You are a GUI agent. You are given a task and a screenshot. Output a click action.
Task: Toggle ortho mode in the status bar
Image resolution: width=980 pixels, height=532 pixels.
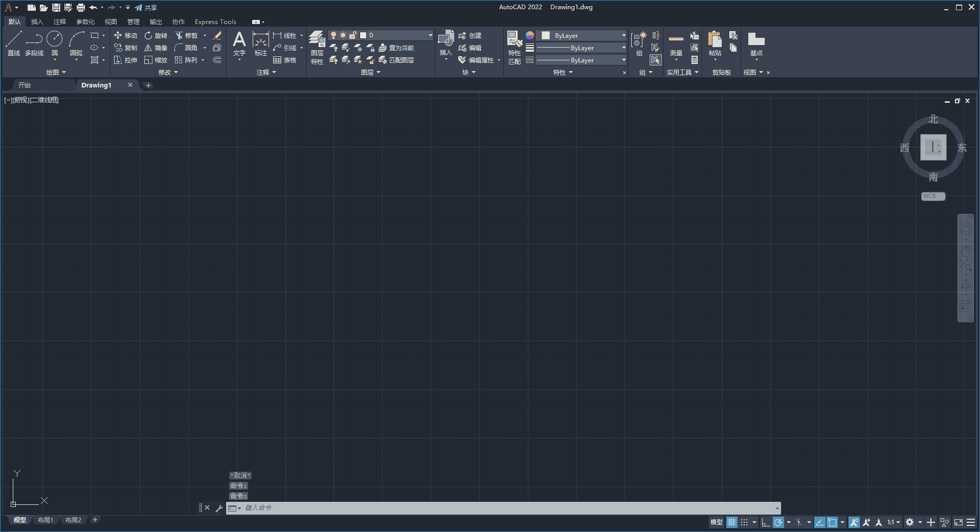click(x=765, y=522)
